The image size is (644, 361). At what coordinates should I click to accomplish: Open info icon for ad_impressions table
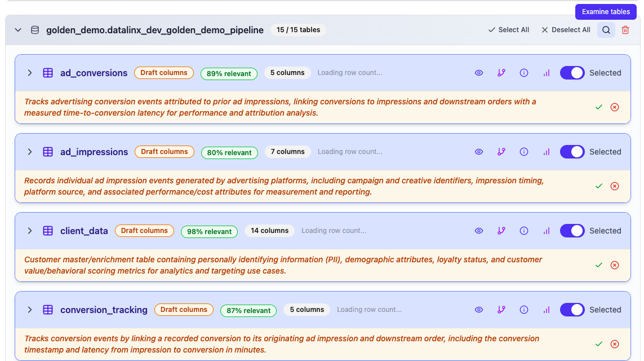click(524, 152)
